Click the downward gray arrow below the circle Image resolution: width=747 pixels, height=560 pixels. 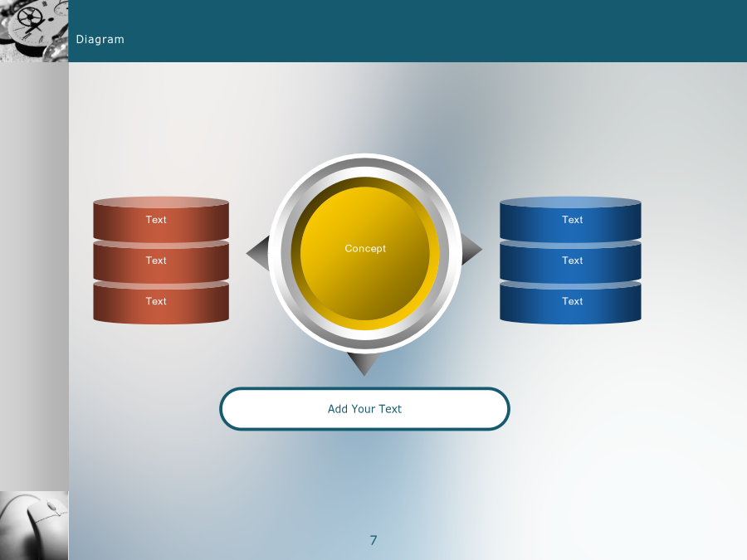[364, 364]
